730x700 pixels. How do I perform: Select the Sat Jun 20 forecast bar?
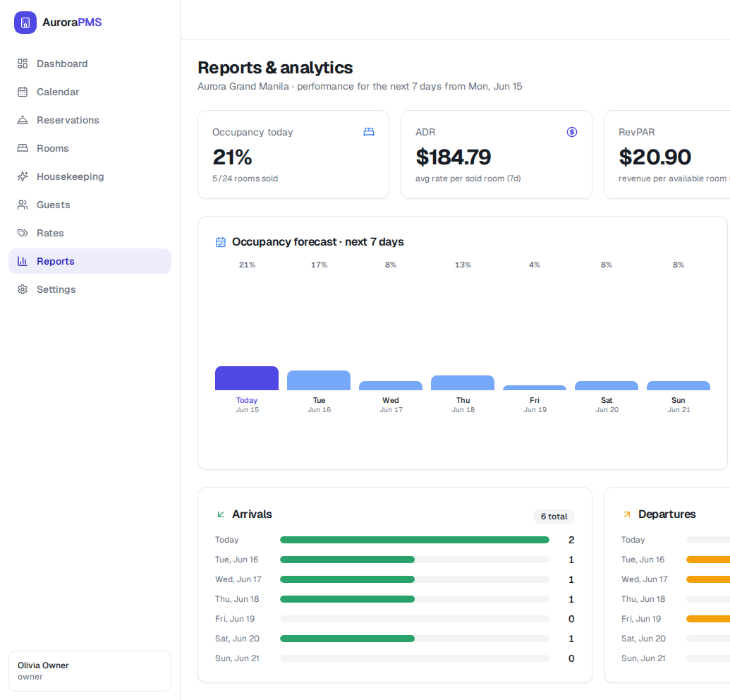click(x=607, y=385)
